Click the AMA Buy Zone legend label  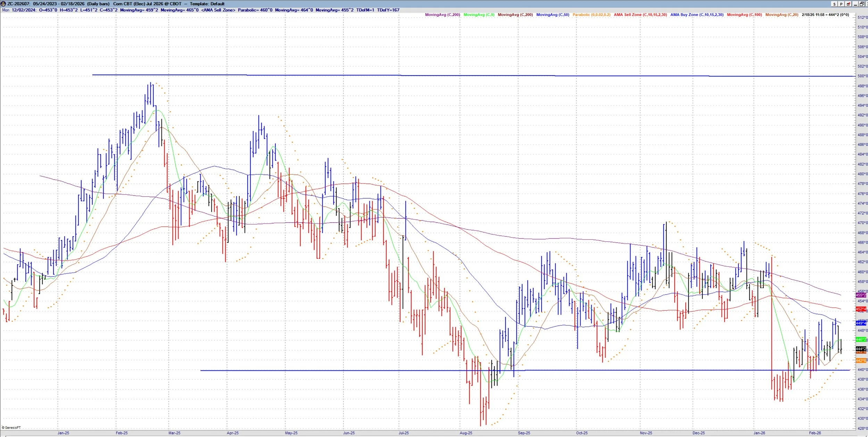(696, 15)
